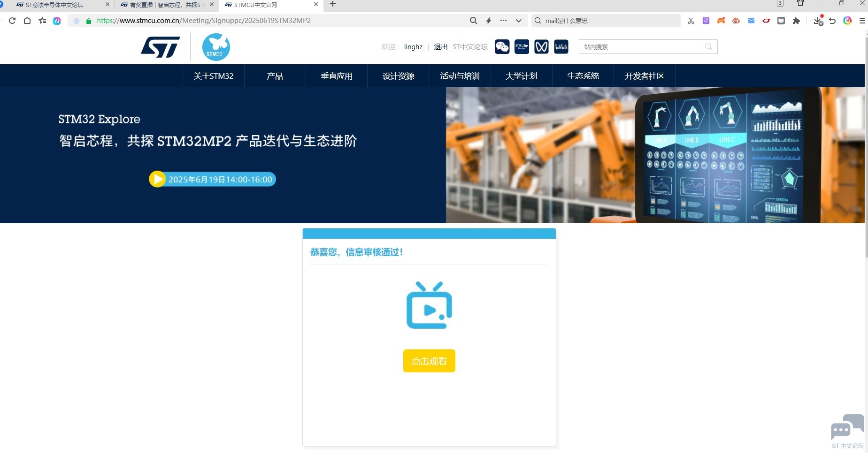Open the 产品 navigation menu

click(275, 76)
